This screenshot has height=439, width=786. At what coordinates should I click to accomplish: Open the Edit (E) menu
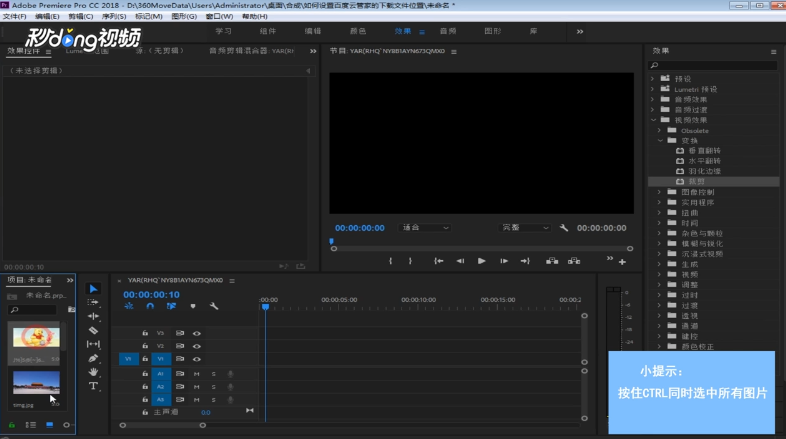point(47,17)
